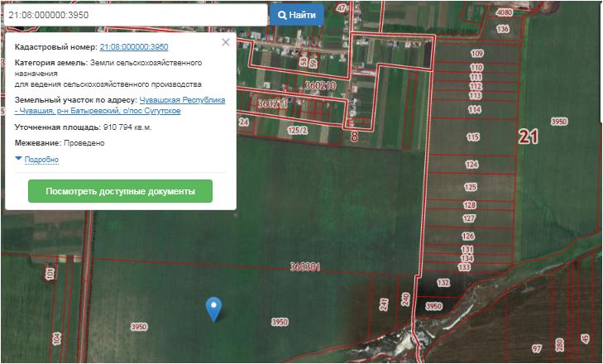The image size is (603, 364).
Task: Click the blue triangle next to Подробно
Action: pos(18,158)
